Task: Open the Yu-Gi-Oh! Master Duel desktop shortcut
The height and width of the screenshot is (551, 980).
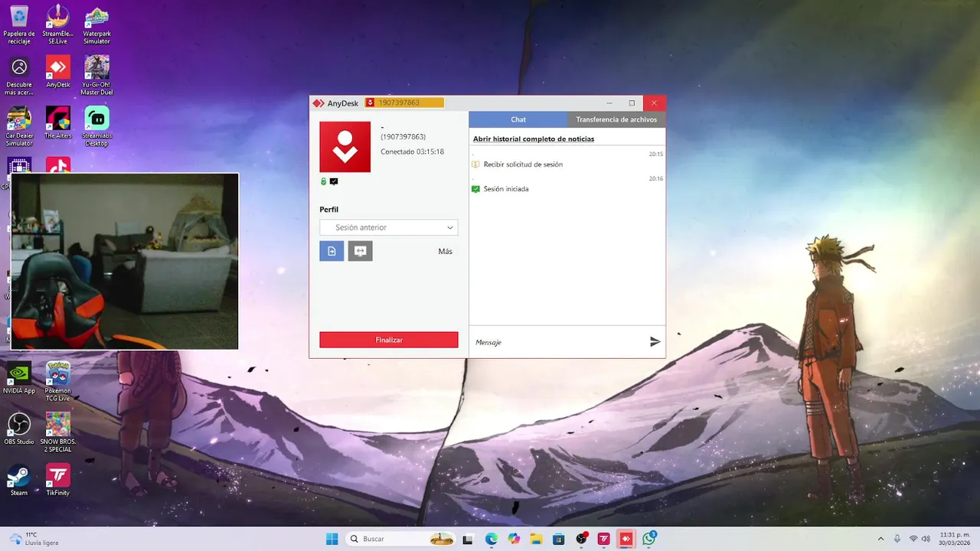Action: click(96, 76)
